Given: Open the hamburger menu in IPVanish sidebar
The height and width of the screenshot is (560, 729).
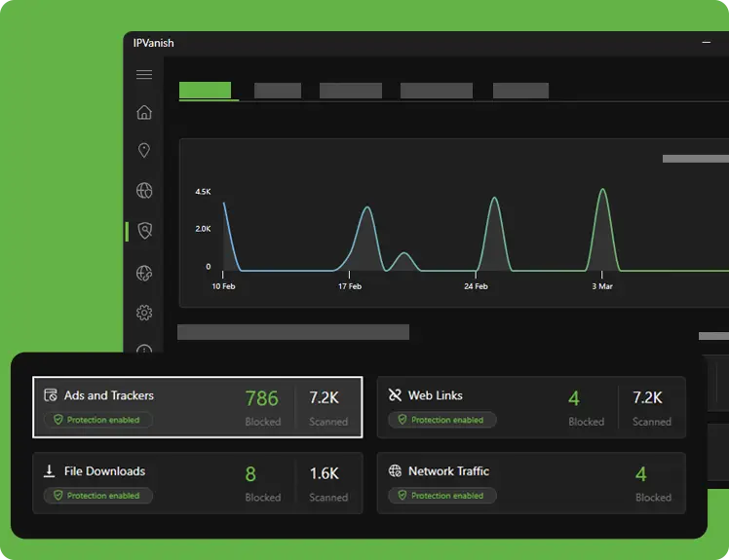Looking at the screenshot, I should tap(144, 74).
